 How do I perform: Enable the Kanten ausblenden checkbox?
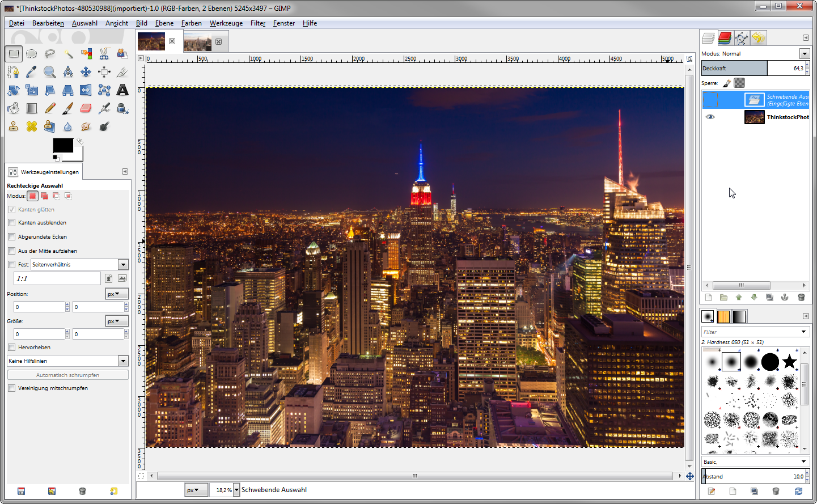click(x=12, y=223)
